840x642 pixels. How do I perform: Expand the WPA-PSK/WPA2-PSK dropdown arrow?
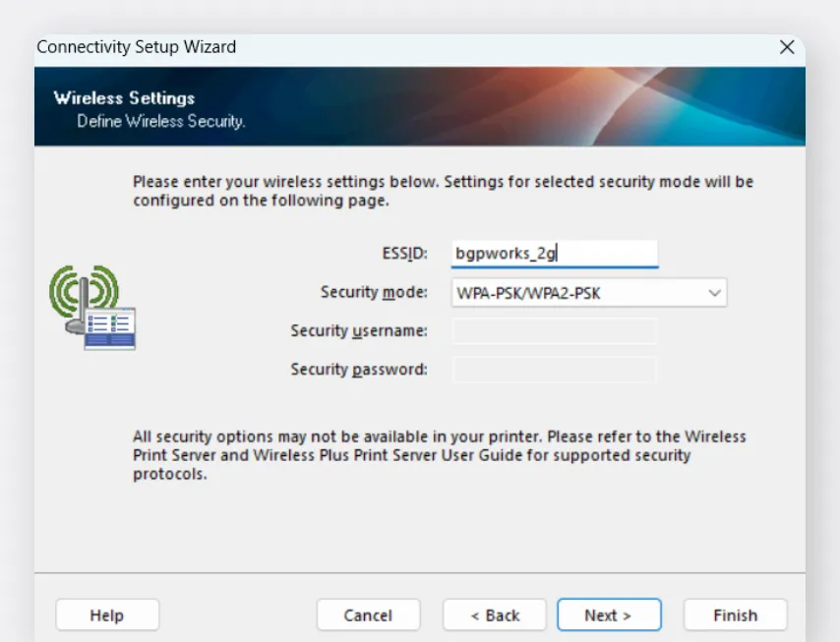714,293
